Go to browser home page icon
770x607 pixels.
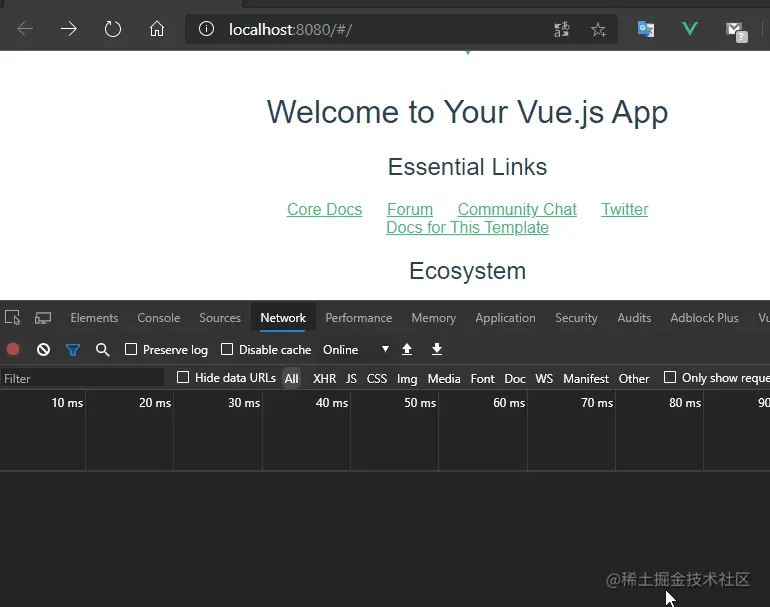(x=157, y=29)
